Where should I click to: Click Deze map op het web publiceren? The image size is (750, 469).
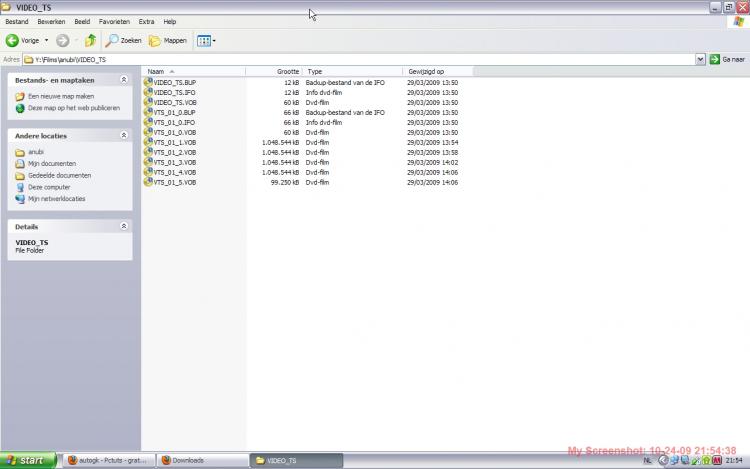pos(74,108)
